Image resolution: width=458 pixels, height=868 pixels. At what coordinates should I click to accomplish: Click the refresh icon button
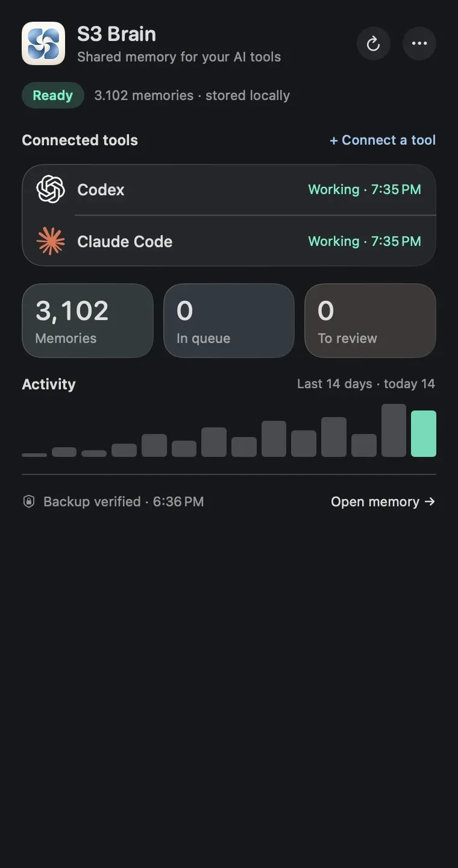click(x=374, y=43)
